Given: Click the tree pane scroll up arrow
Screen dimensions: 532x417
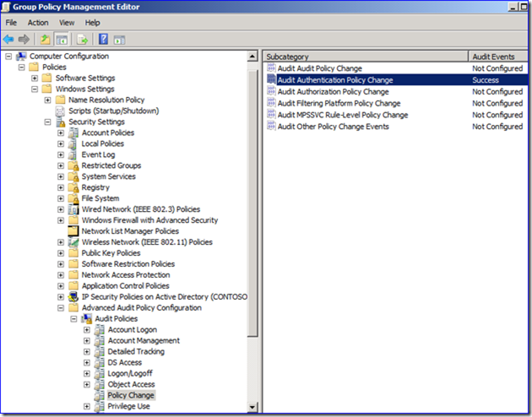Looking at the screenshot, I should click(252, 57).
